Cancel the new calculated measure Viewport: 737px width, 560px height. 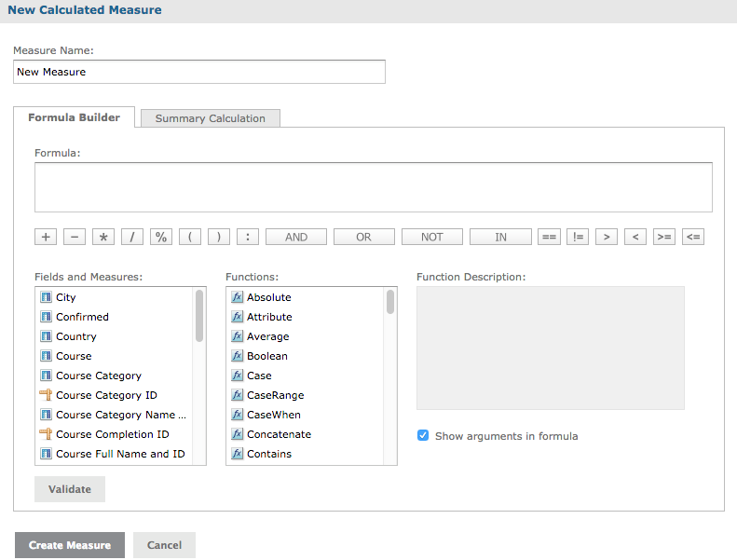(164, 545)
